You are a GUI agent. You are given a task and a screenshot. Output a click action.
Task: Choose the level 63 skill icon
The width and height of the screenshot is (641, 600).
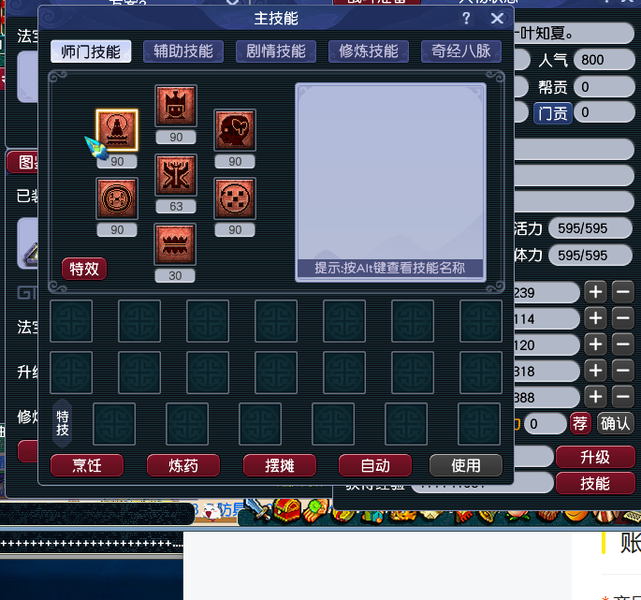(176, 175)
